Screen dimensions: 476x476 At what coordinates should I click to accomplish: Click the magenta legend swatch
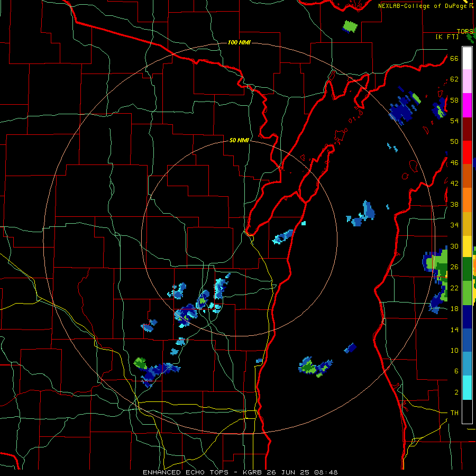point(467,105)
